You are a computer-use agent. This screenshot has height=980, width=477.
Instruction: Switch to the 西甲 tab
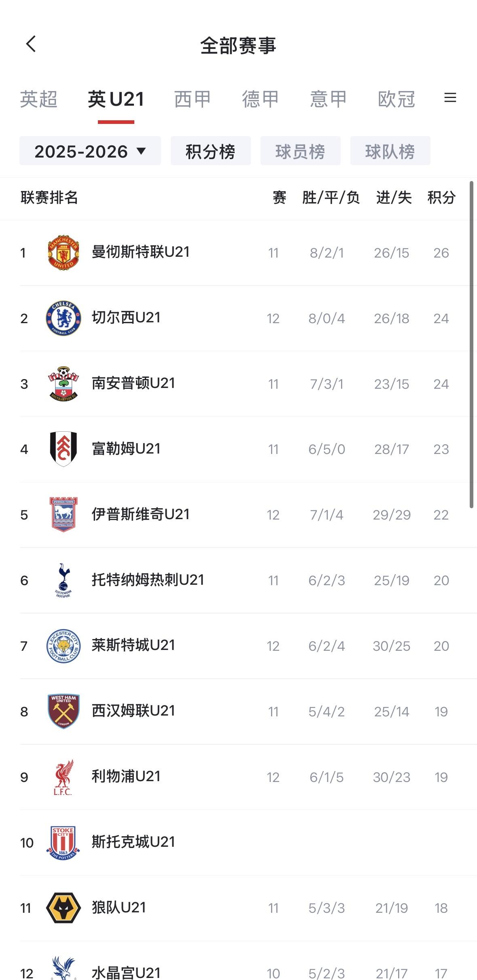click(x=193, y=99)
